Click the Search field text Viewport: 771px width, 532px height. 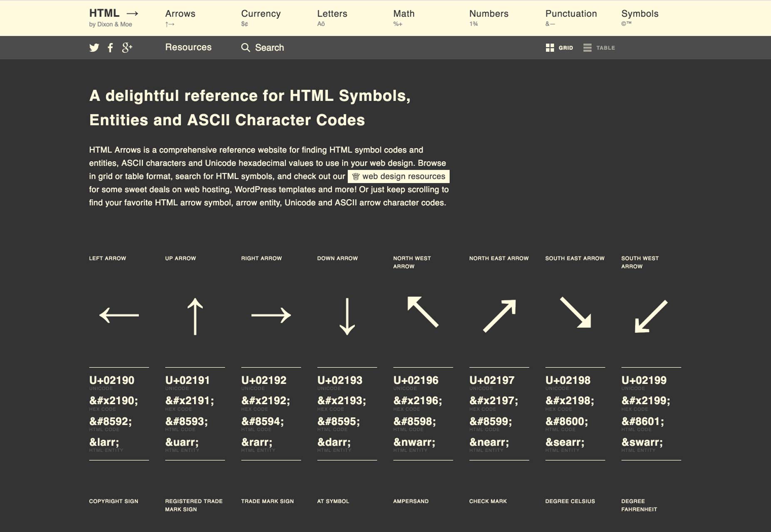269,48
